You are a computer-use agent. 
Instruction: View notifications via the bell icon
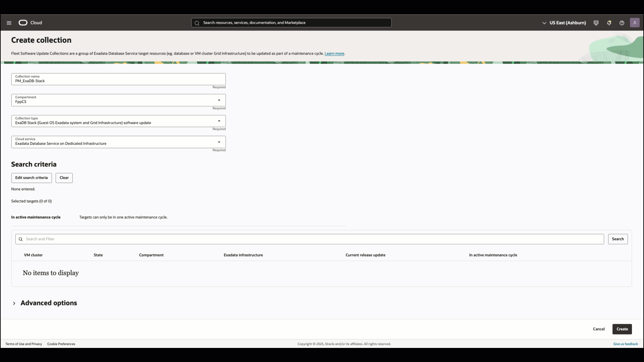[x=609, y=23]
